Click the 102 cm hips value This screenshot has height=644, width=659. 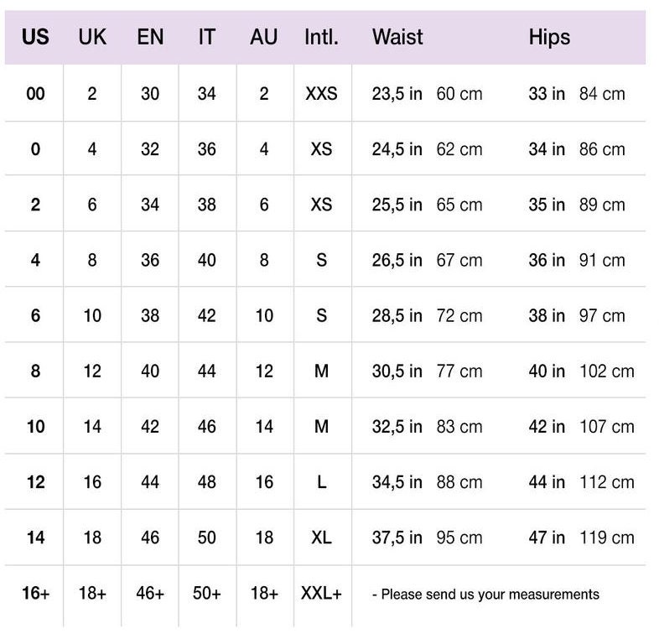tap(607, 371)
